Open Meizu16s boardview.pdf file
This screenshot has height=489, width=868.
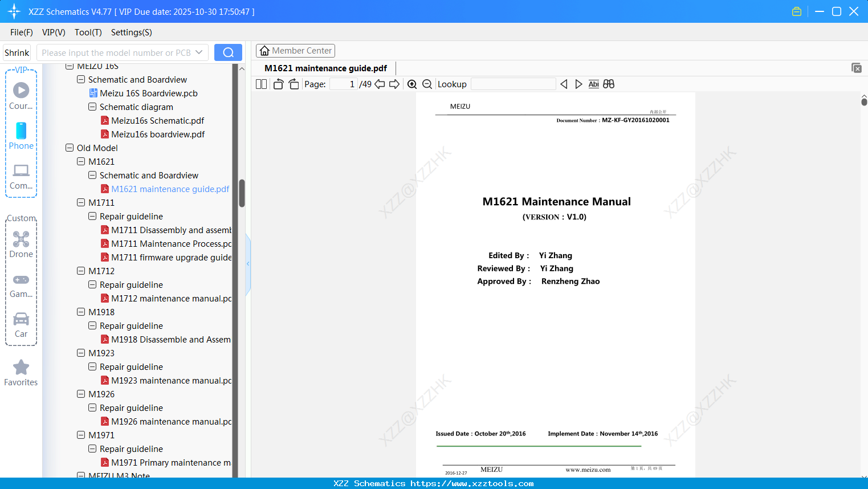click(x=158, y=135)
